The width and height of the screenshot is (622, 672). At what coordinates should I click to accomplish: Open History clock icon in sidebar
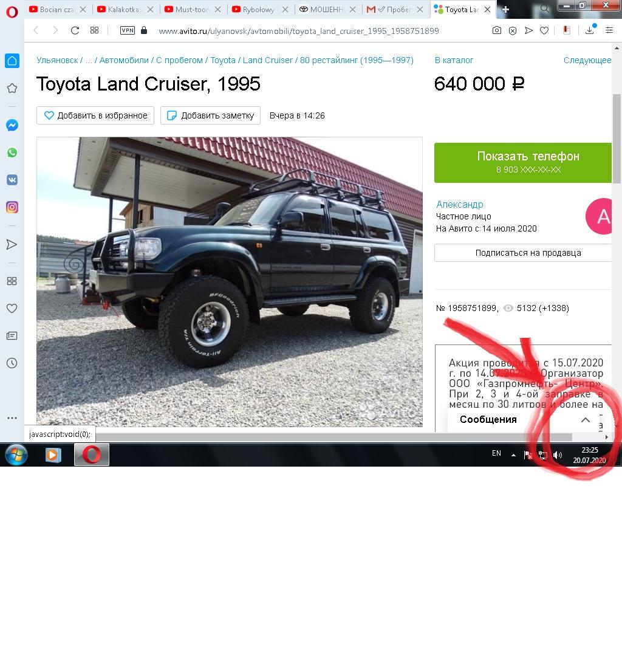(12, 363)
